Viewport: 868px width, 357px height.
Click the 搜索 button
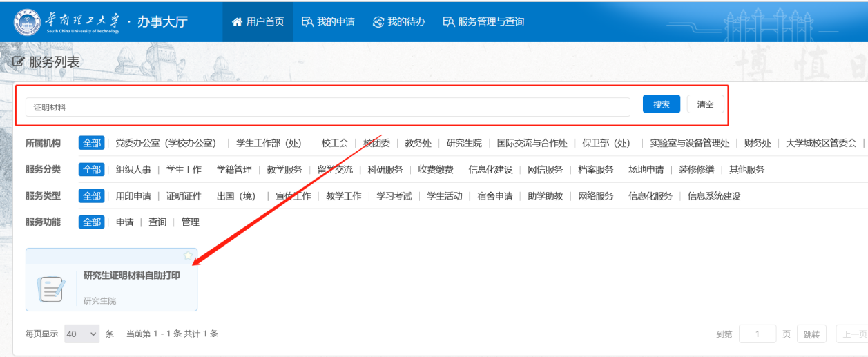coord(662,104)
